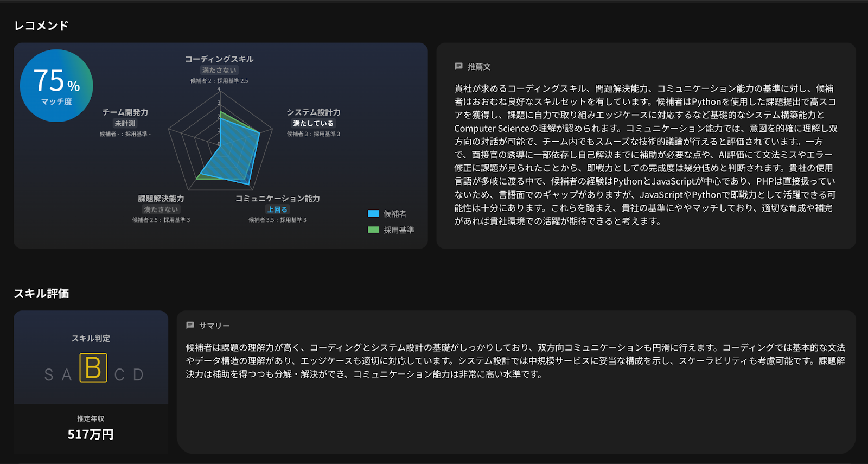Click the コーディングスキル axis label

pos(219,59)
